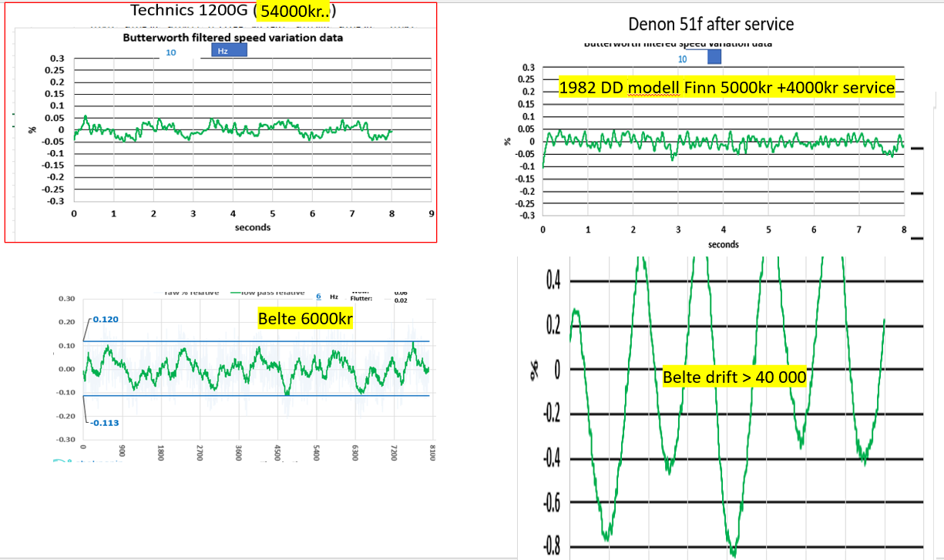The image size is (944, 560).
Task: Click the blue Hz cell in Technics chart
Action: point(229,50)
